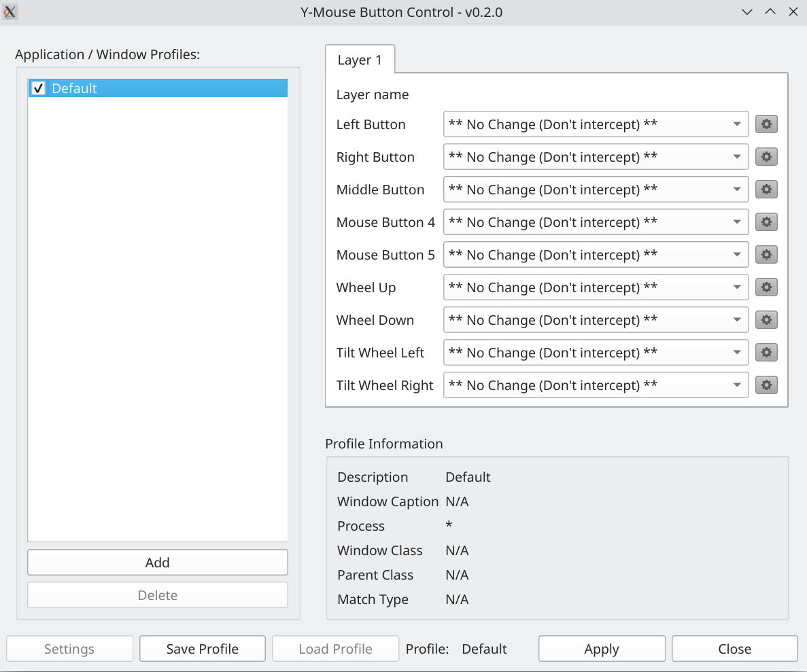Open gear settings for Right Button
This screenshot has height=672, width=807.
766,156
